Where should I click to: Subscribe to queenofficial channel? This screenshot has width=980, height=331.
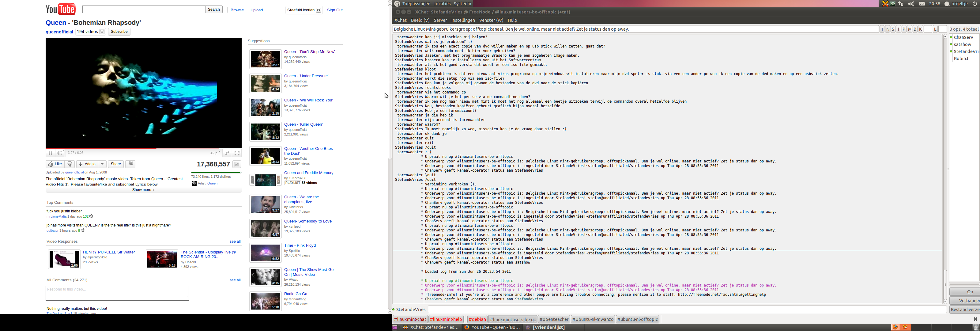coord(119,32)
